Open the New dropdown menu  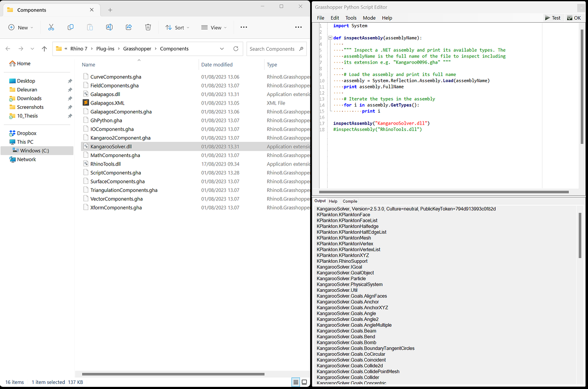point(20,27)
